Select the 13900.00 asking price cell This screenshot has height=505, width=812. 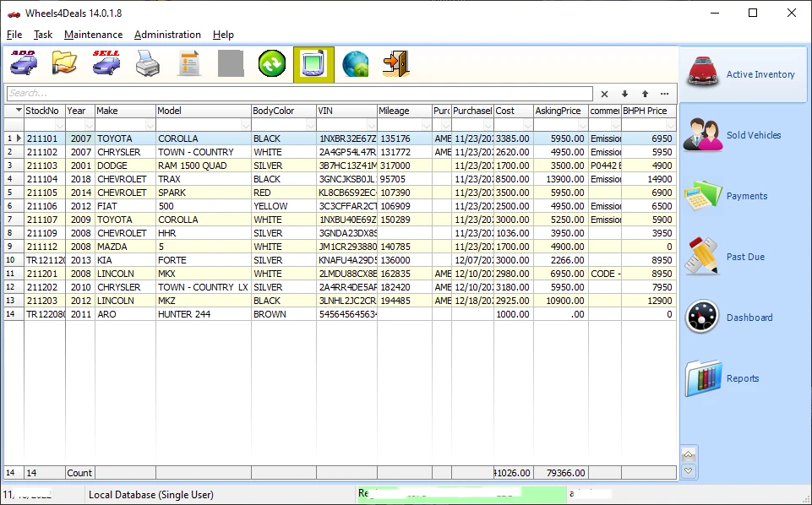tap(561, 179)
